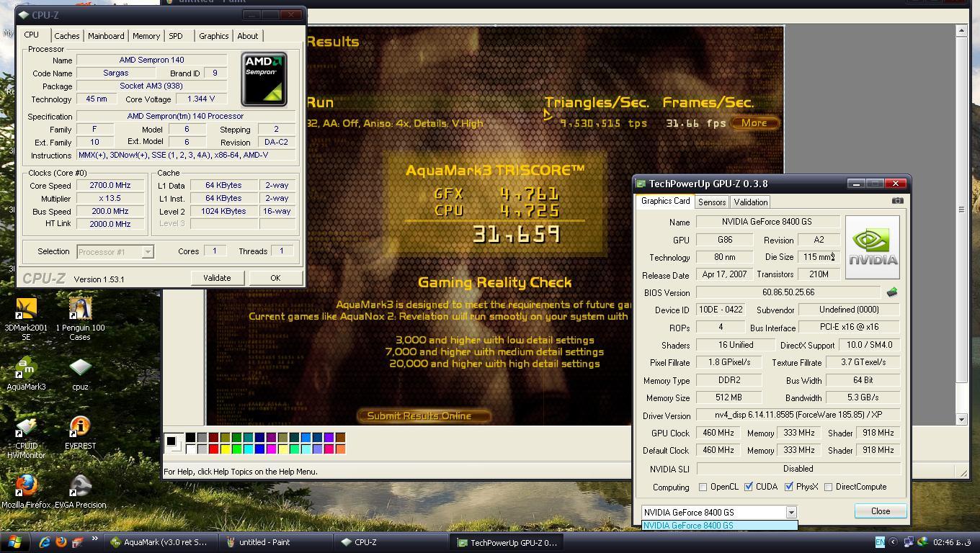Viewport: 980px width, 553px height.
Task: Expand hidden tray icons arrow
Action: (x=894, y=542)
